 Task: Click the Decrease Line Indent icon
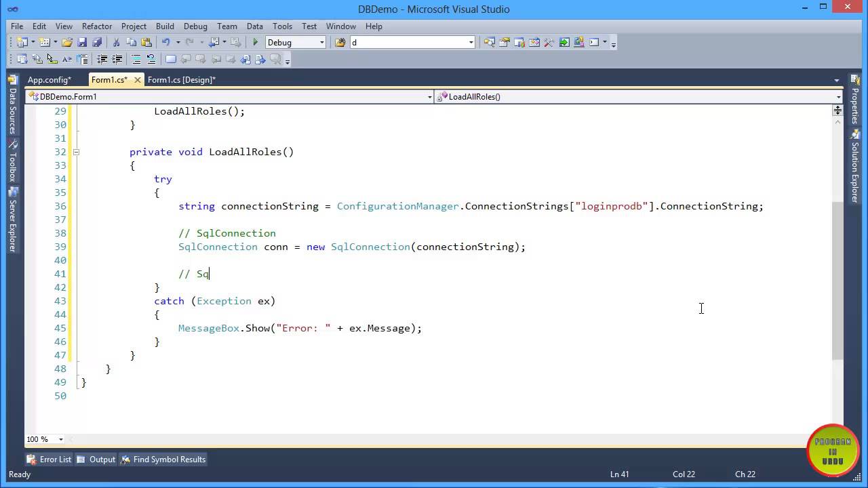point(102,59)
